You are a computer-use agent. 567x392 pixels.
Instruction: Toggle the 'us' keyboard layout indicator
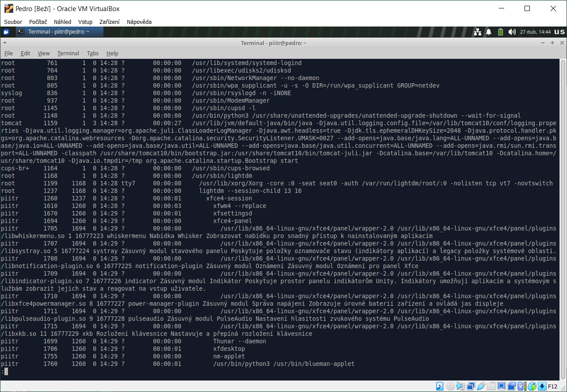coord(559,32)
